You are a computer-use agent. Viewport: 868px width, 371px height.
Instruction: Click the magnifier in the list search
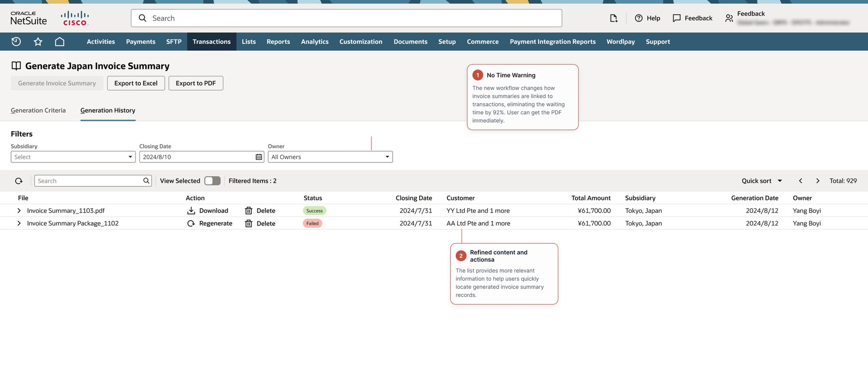(146, 181)
